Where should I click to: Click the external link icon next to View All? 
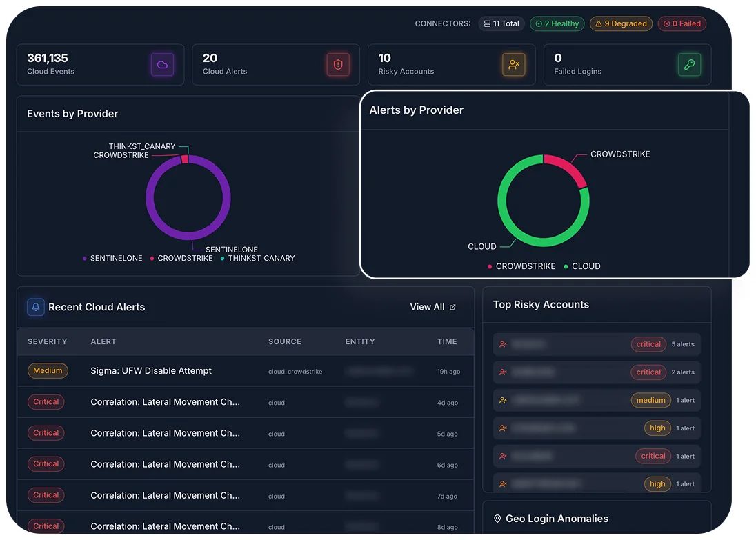(x=452, y=307)
